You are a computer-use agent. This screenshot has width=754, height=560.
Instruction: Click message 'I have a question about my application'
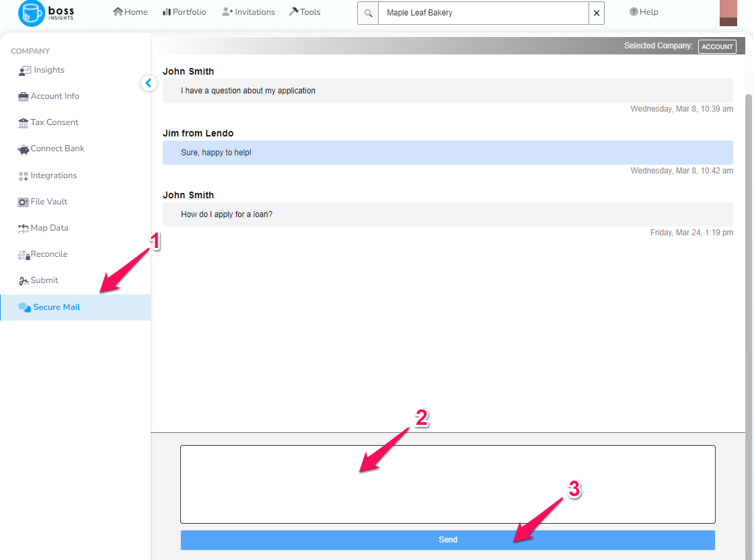pos(448,91)
